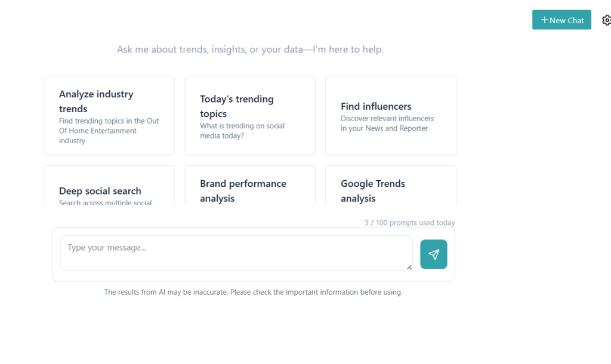Image resolution: width=611 pixels, height=364 pixels.
Task: Open settings via the gear icon
Action: coord(606,20)
